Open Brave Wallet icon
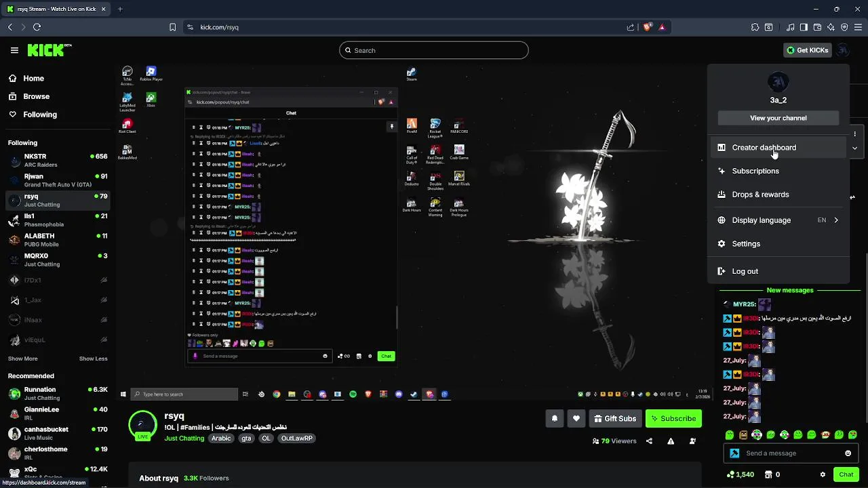 [x=817, y=27]
